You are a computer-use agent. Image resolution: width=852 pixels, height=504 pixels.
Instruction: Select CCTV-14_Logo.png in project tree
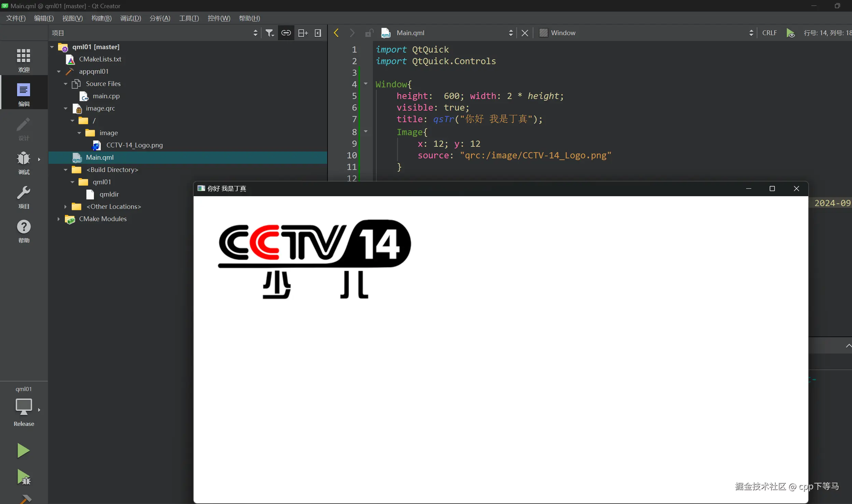point(134,145)
